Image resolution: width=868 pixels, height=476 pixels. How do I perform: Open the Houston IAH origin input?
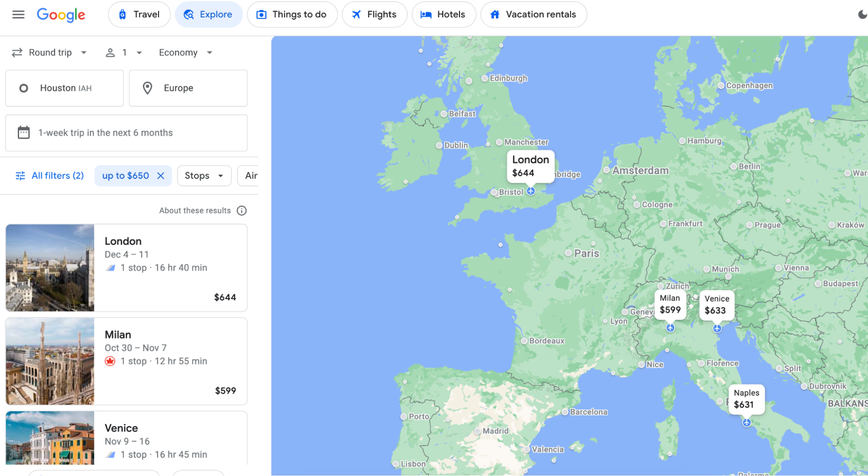[64, 87]
